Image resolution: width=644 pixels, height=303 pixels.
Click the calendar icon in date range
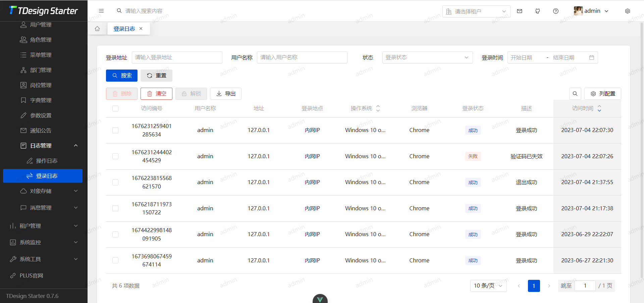[592, 57]
